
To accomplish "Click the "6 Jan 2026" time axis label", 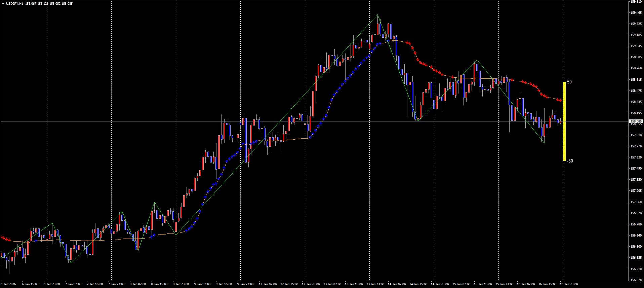I will pyautogui.click(x=8, y=284).
